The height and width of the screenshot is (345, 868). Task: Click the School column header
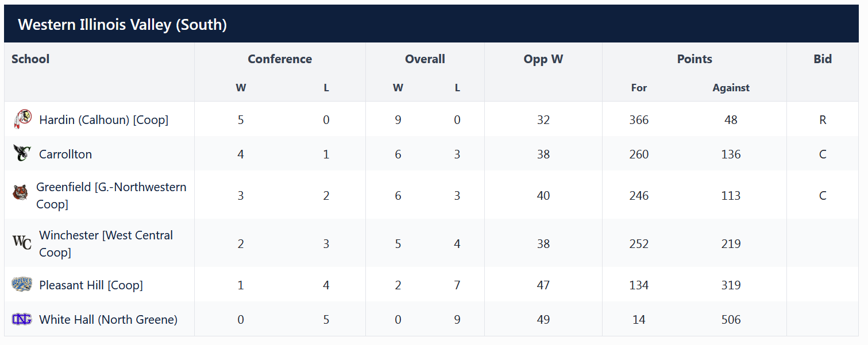click(30, 59)
